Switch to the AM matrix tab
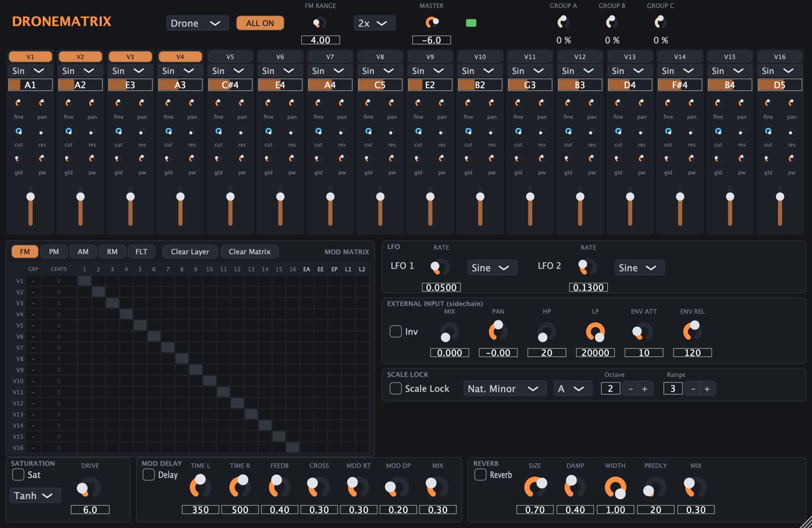 click(83, 252)
